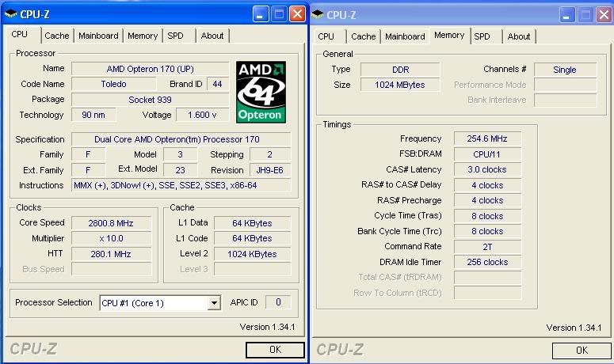Select the CPU tab in the left window
Screen dimensions: 614x364
pos(20,34)
